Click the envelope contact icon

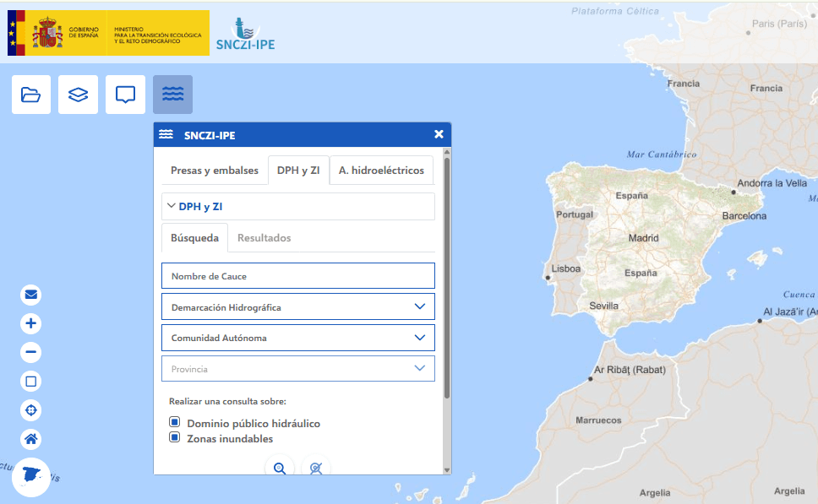tap(31, 295)
